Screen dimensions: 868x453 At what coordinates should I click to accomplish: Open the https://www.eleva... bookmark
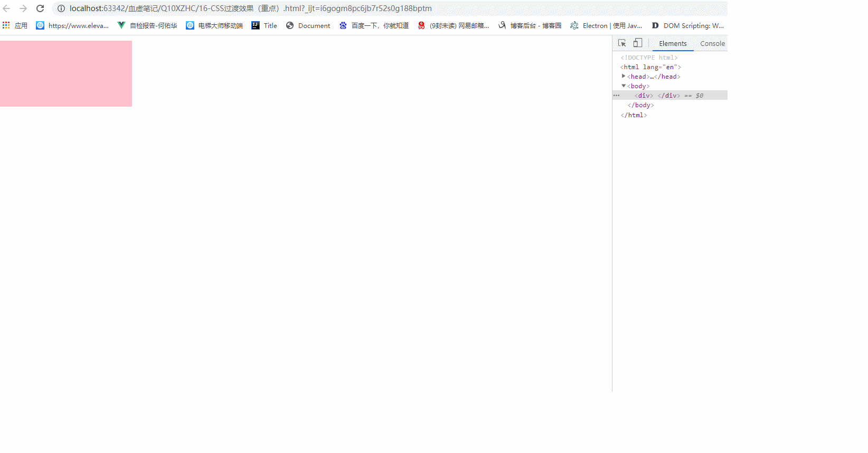point(72,25)
